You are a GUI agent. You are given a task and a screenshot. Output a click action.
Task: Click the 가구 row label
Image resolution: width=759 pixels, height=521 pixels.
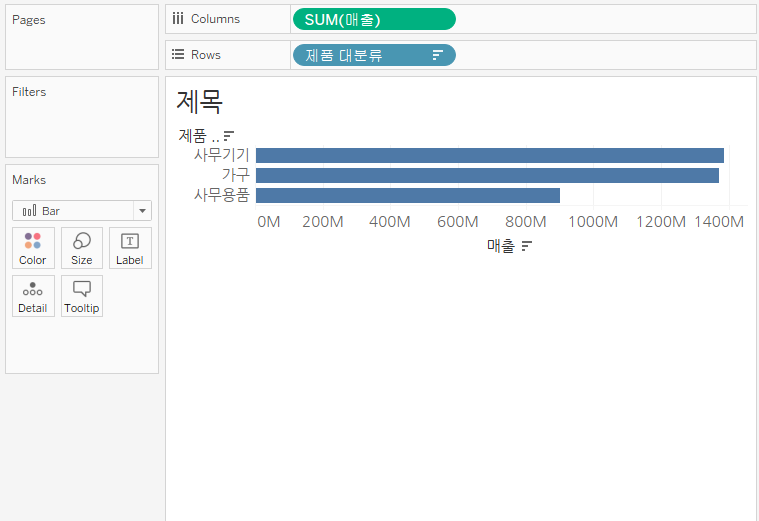pos(236,175)
